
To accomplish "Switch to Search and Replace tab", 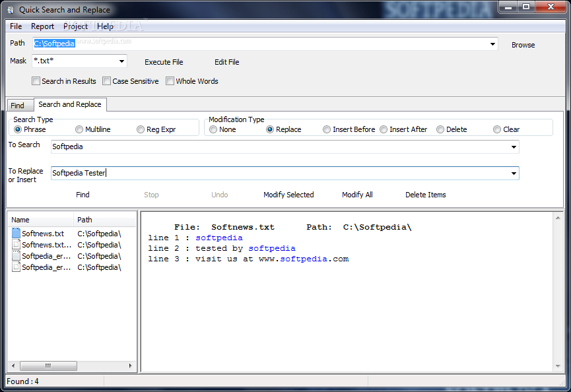I will coord(70,104).
